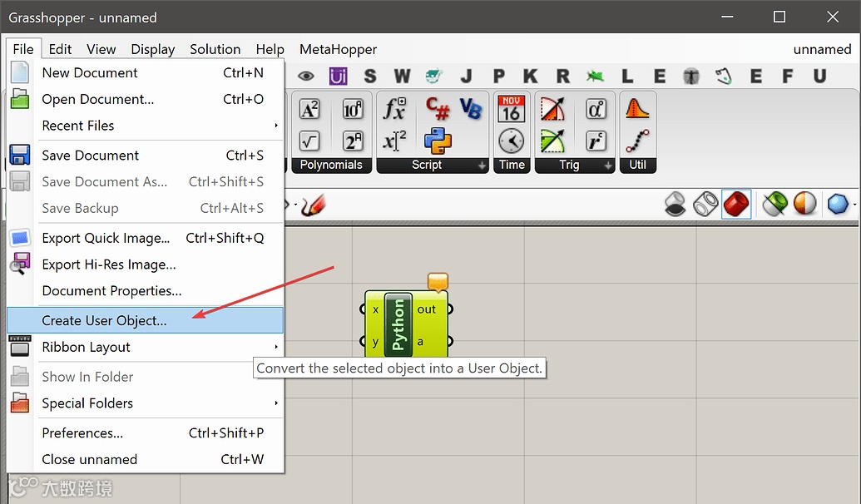Select the fx Evaluate component

[x=395, y=109]
